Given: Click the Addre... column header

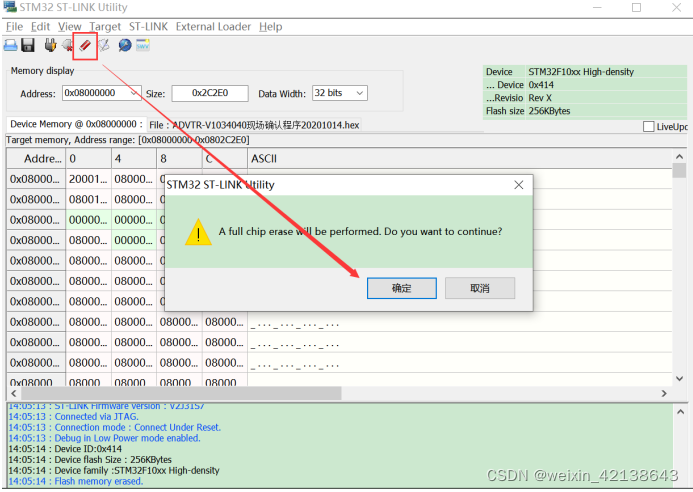Looking at the screenshot, I should point(36,158).
